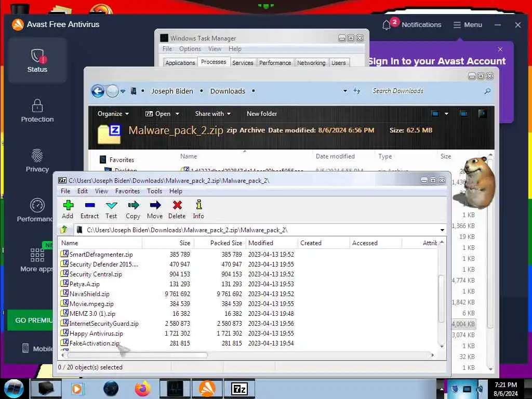532x399 pixels.
Task: Click Downloads in Explorer breadcrumb
Action: (x=228, y=91)
